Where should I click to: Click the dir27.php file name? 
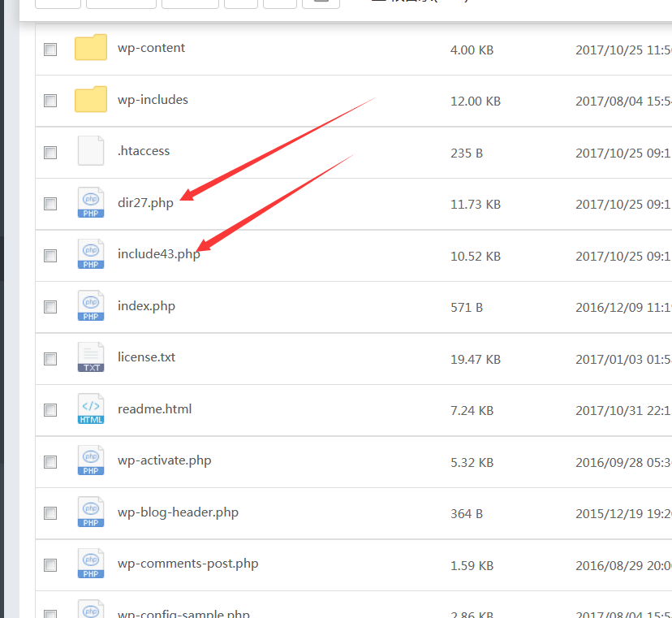point(146,203)
